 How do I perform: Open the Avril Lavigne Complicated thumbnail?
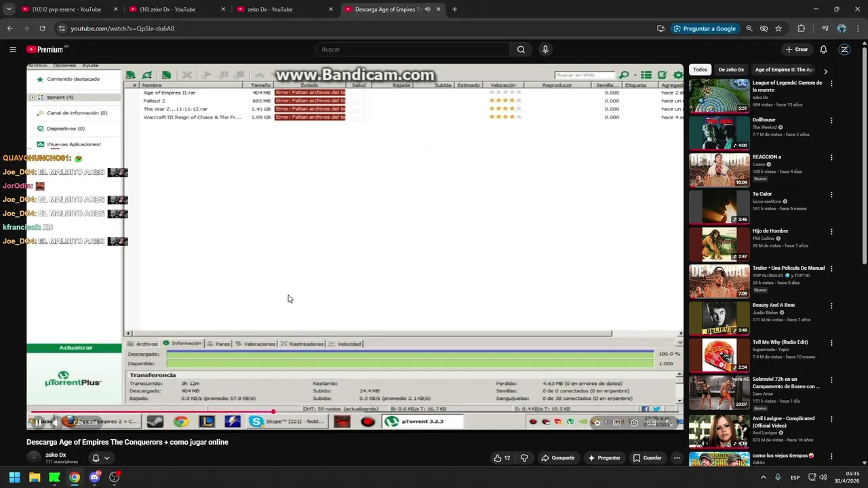[x=719, y=430]
